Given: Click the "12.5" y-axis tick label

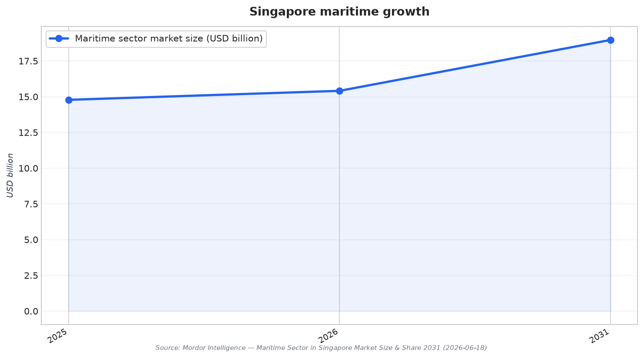Looking at the screenshot, I should [28, 133].
